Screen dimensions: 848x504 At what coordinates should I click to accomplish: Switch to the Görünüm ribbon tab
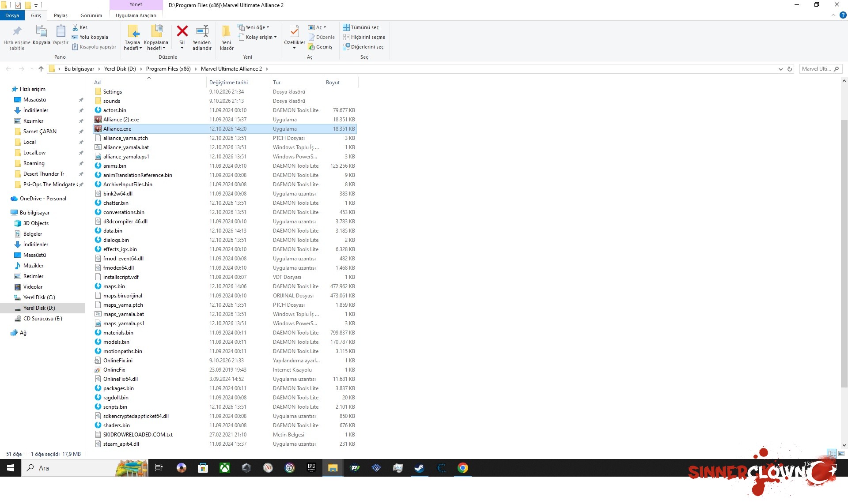coord(91,15)
